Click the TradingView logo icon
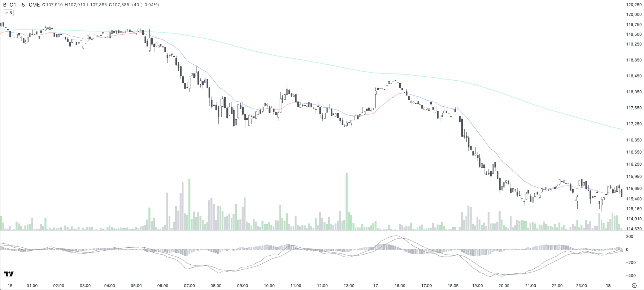Screen dimensions: 644x290 9,274
